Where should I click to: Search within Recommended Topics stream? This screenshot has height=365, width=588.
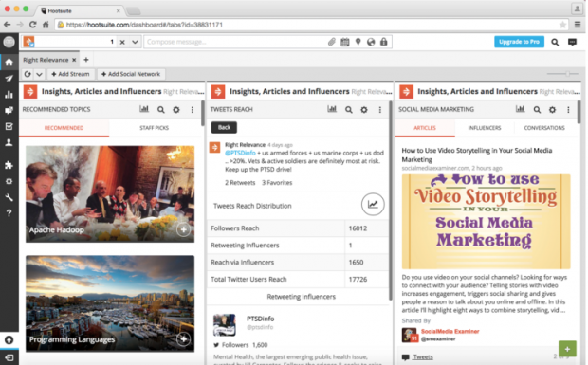(161, 109)
